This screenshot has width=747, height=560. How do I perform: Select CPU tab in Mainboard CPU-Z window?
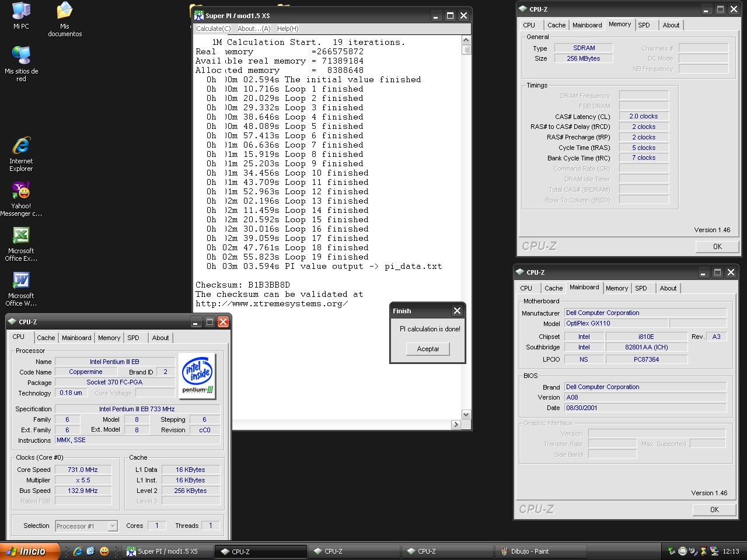(526, 288)
